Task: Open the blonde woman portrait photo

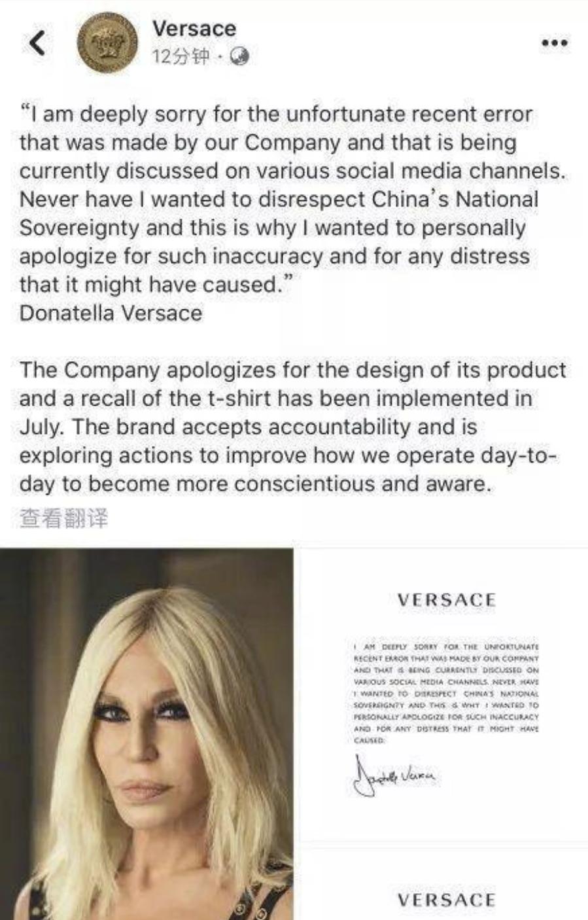Action: point(147,734)
